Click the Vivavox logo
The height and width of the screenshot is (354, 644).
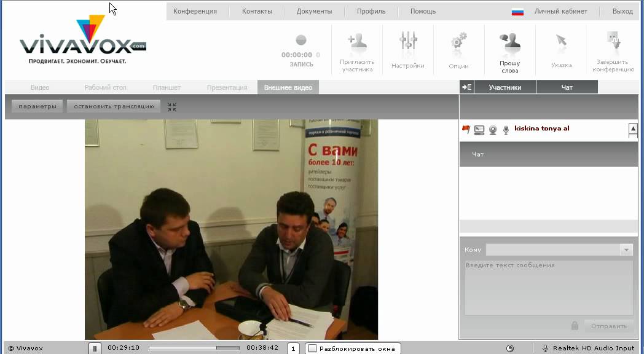[x=82, y=40]
